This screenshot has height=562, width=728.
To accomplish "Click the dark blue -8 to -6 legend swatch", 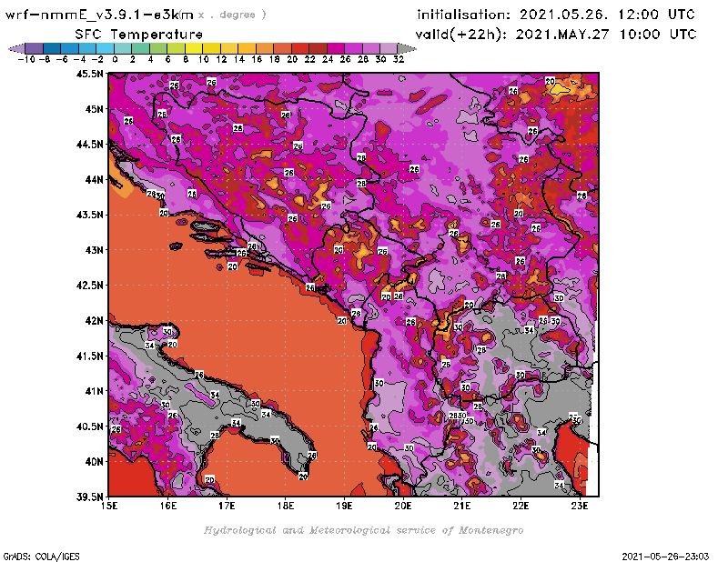I will click(x=52, y=48).
